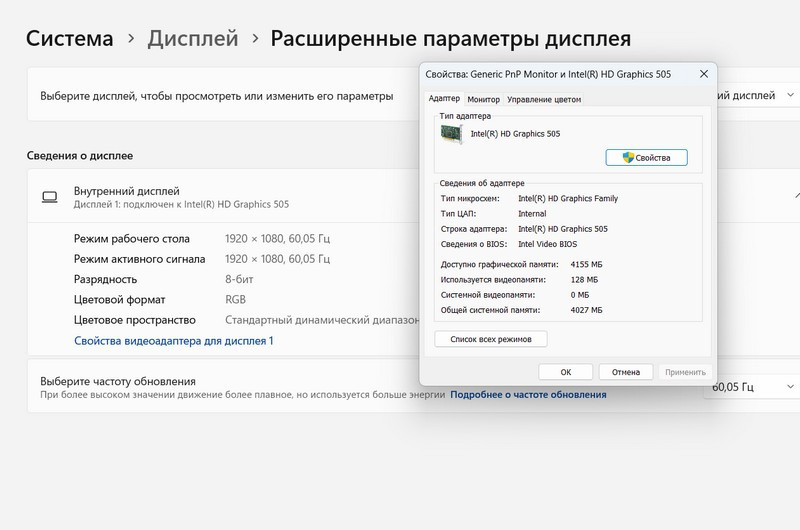
Task: Close the Generic PnP Monitor properties dialog
Action: (702, 74)
